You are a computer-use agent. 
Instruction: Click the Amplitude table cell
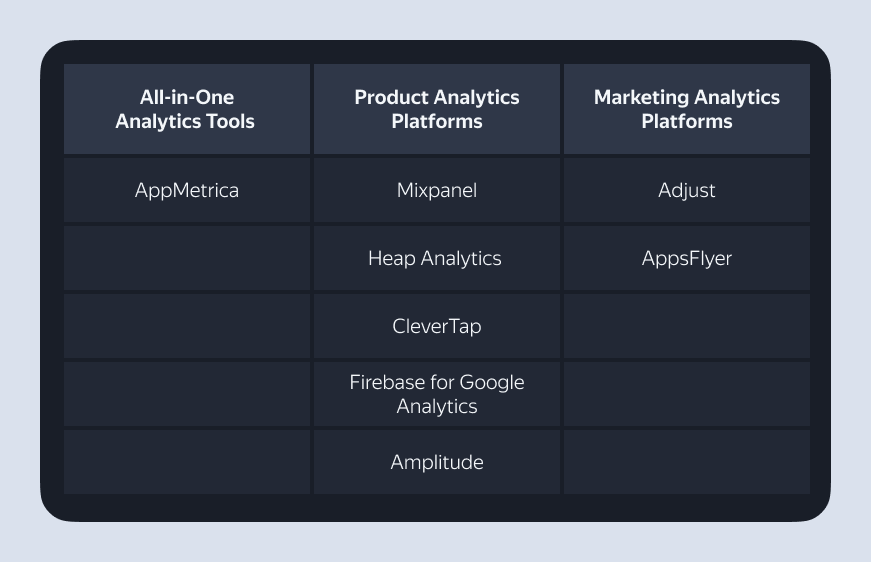pos(437,462)
